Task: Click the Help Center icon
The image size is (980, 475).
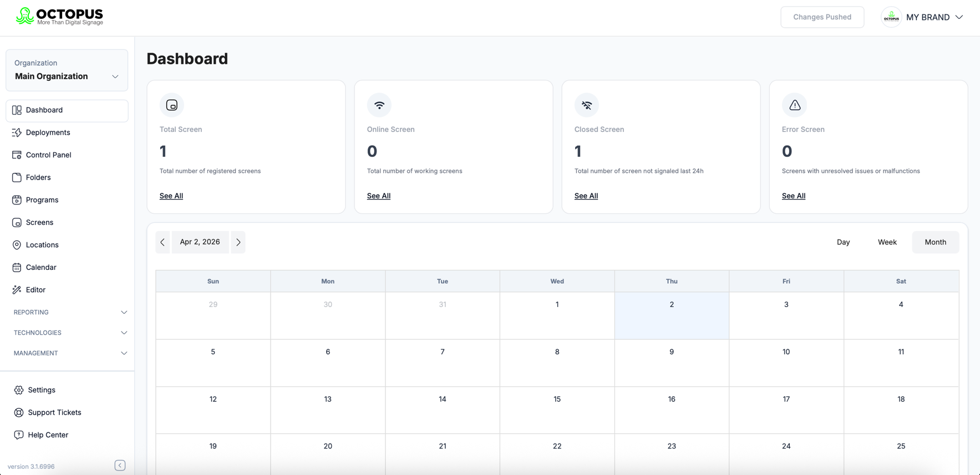Action: click(x=19, y=435)
